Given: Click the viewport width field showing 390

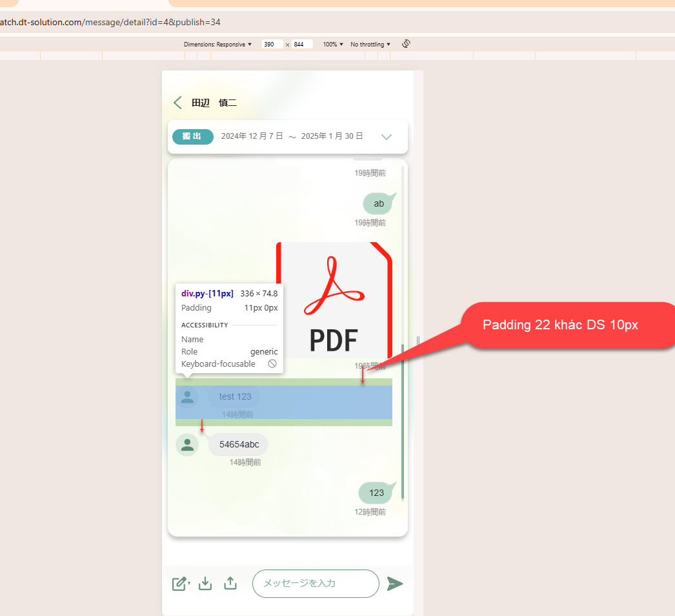Looking at the screenshot, I should [x=272, y=45].
